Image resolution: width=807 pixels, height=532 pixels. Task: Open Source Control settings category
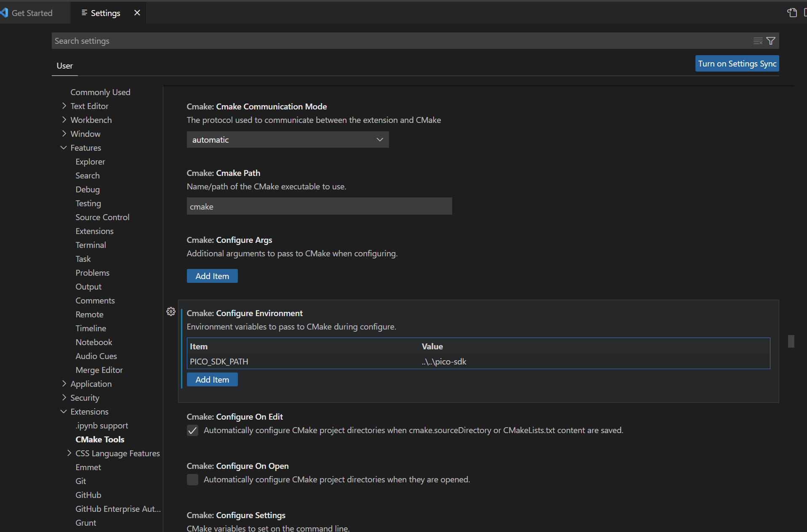pyautogui.click(x=102, y=217)
